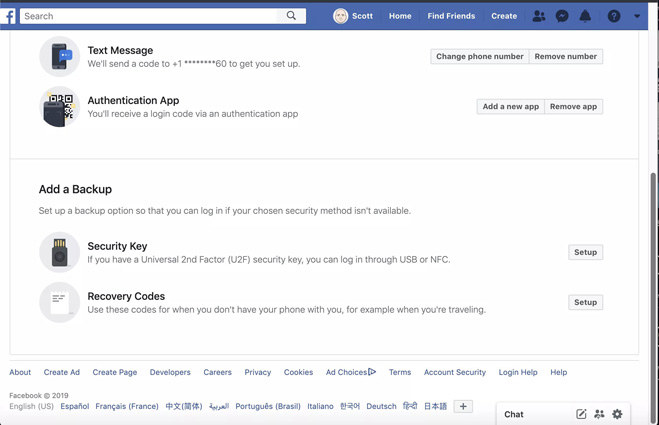Screen dimensions: 659x425
Task: Click the Security Key heading
Action: click(117, 246)
